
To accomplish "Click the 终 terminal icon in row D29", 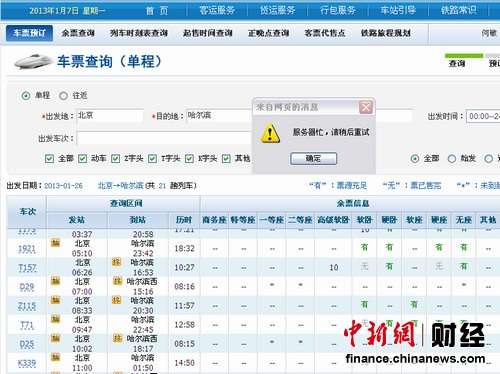I will coord(117,281).
